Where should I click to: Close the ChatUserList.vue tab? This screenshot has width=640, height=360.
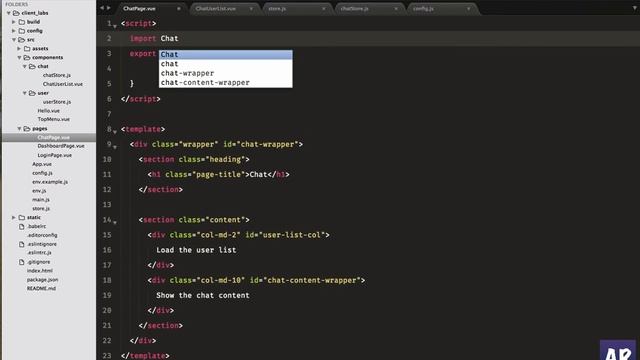pyautogui.click(x=251, y=9)
